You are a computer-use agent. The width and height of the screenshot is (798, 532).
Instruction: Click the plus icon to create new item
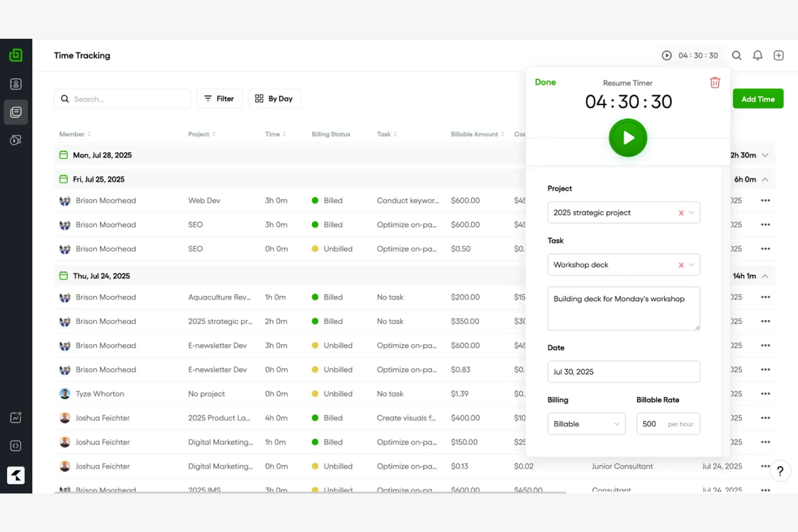coord(778,55)
